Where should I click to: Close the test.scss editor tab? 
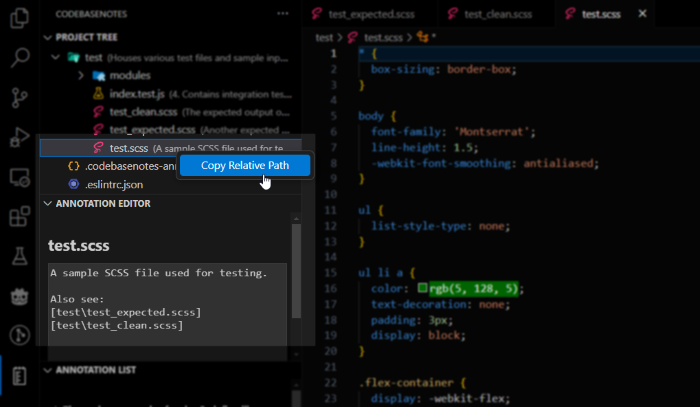pos(642,14)
